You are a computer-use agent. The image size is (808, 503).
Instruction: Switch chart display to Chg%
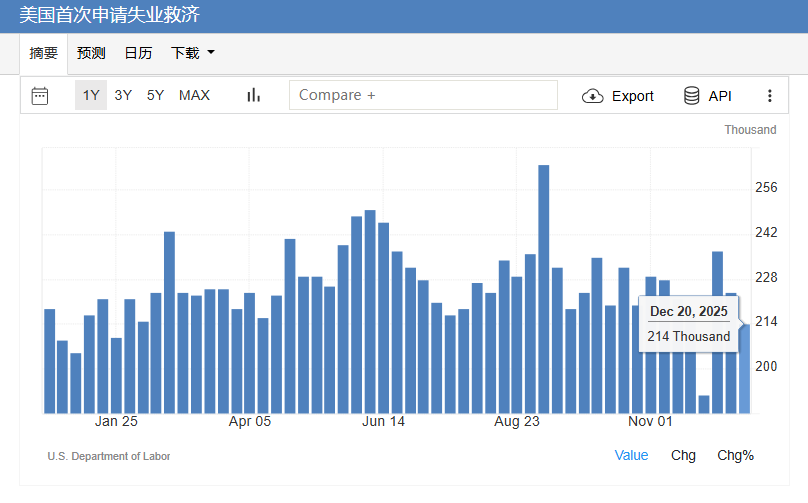735,455
